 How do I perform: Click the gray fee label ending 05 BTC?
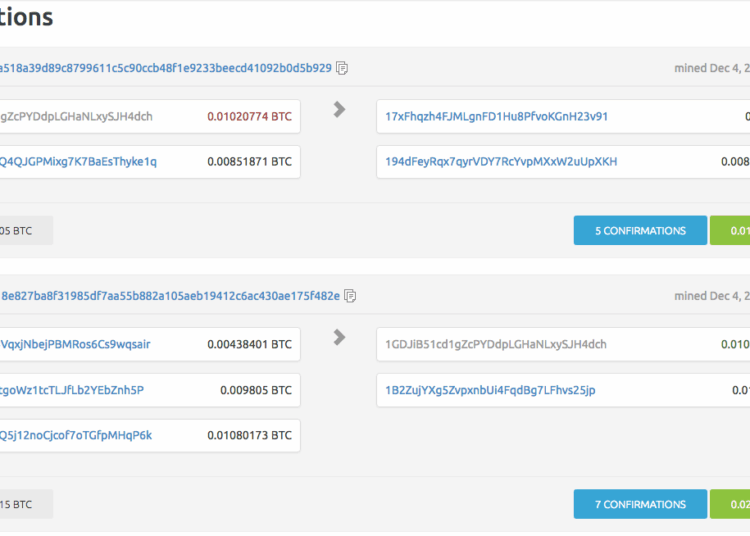tap(20, 231)
